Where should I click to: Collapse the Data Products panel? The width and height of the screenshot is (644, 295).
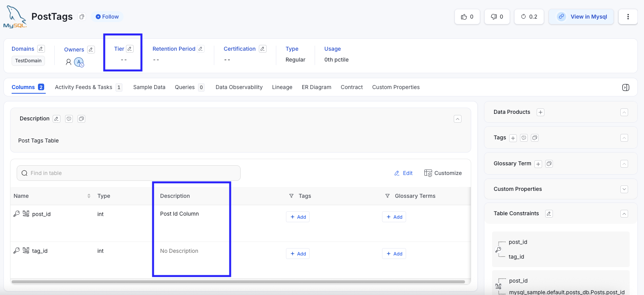click(624, 112)
